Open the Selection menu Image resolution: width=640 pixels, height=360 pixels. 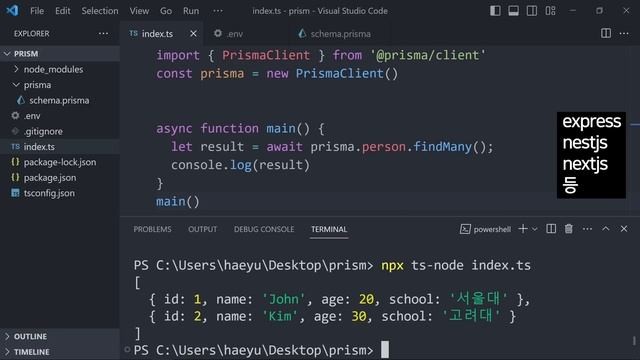pos(100,11)
